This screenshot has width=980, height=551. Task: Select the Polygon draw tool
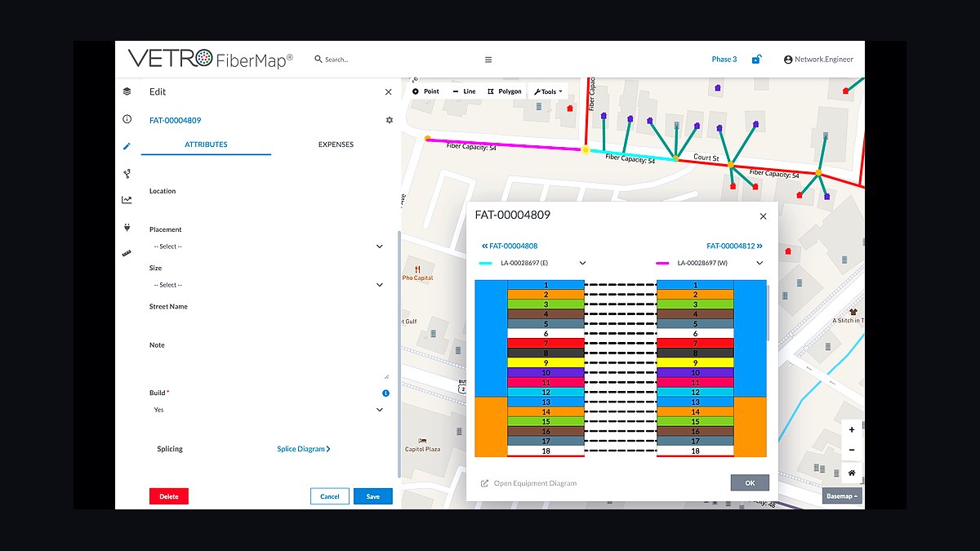point(504,91)
